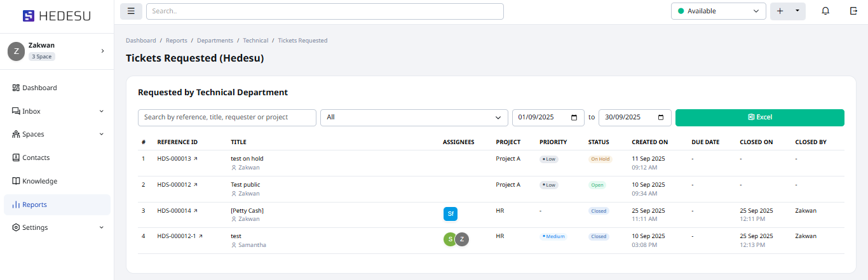
Task: Open calendar picker on start date 01/09/2025
Action: point(574,117)
